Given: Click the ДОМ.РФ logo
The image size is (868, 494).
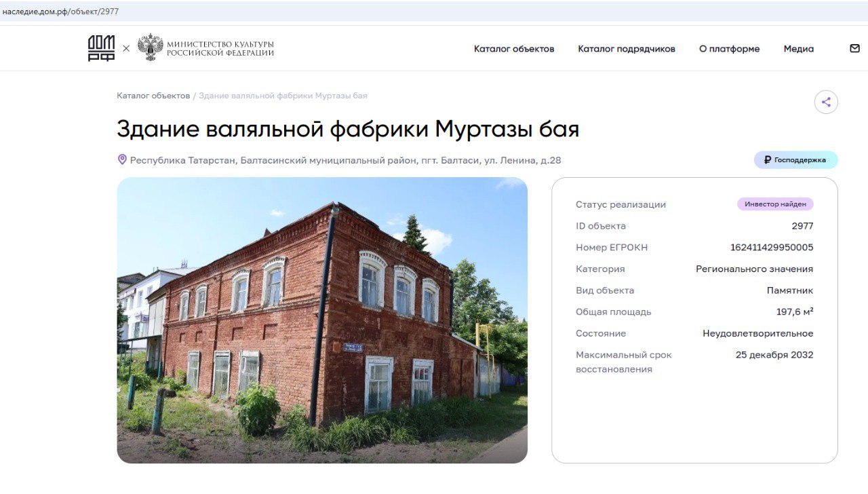Looking at the screenshot, I should (101, 48).
